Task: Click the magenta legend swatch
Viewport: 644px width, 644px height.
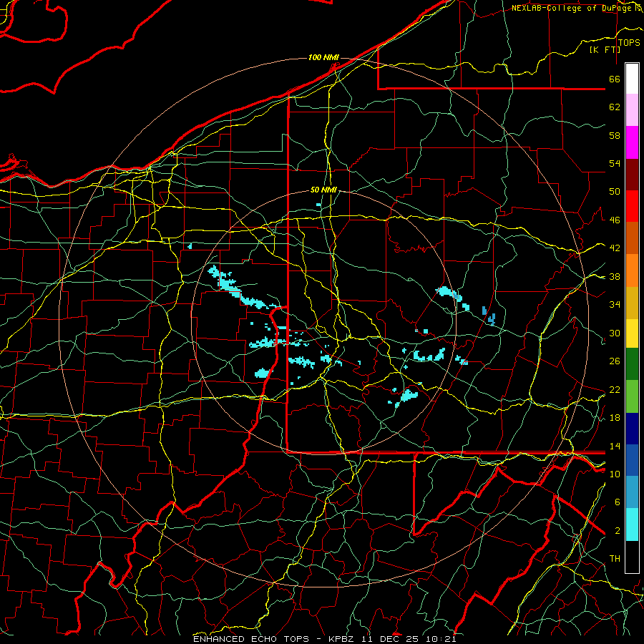Action: coord(632,142)
